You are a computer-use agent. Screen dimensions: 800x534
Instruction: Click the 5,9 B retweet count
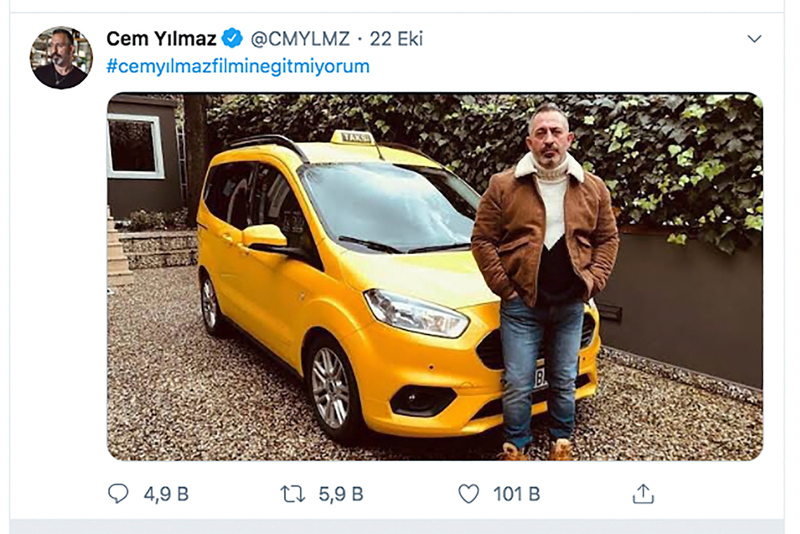pos(341,493)
